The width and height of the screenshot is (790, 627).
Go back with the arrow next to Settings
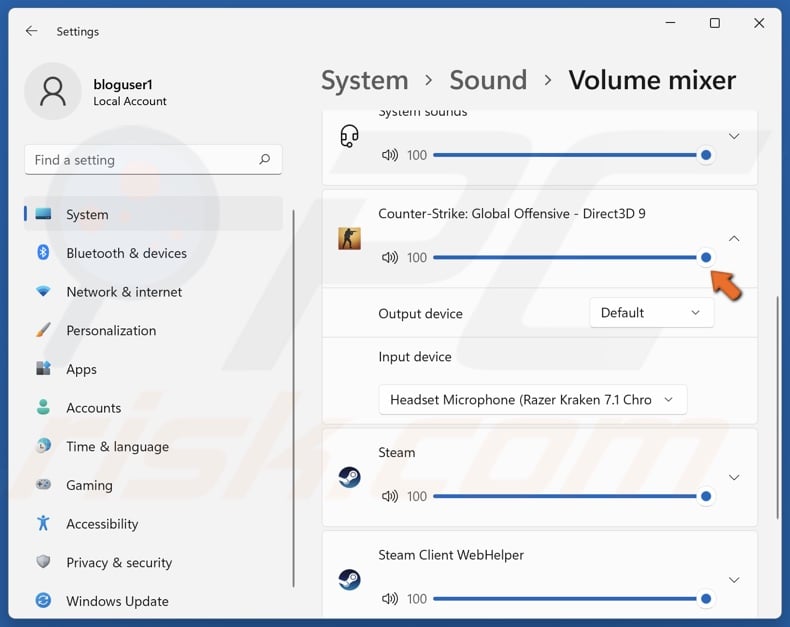[x=31, y=31]
